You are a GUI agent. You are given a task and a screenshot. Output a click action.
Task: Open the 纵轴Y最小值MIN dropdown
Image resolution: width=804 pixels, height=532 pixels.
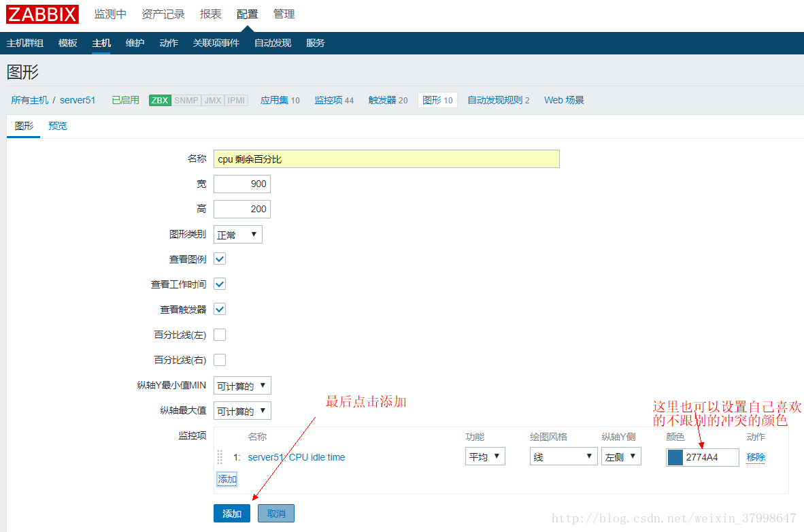[x=242, y=385]
